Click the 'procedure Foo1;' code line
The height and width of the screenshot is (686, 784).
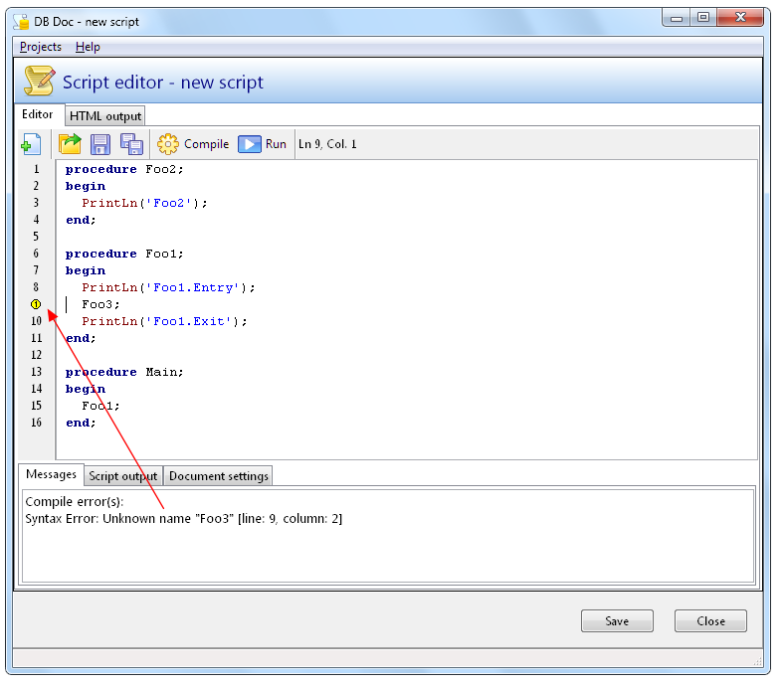click(x=124, y=254)
